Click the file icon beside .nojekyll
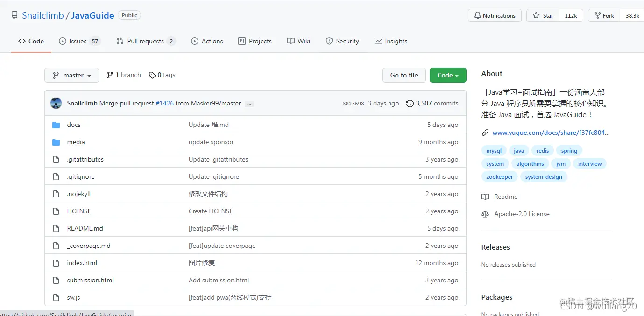This screenshot has width=644, height=316. point(56,194)
